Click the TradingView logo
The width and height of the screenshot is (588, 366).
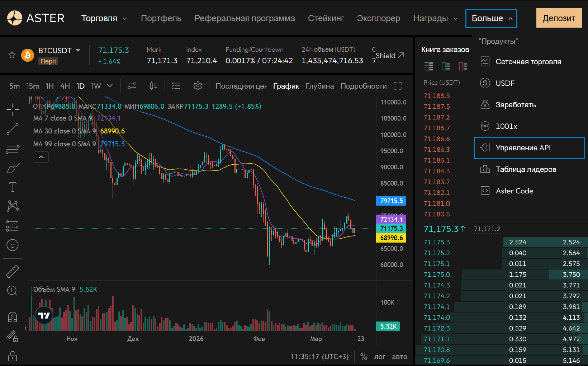tap(44, 315)
